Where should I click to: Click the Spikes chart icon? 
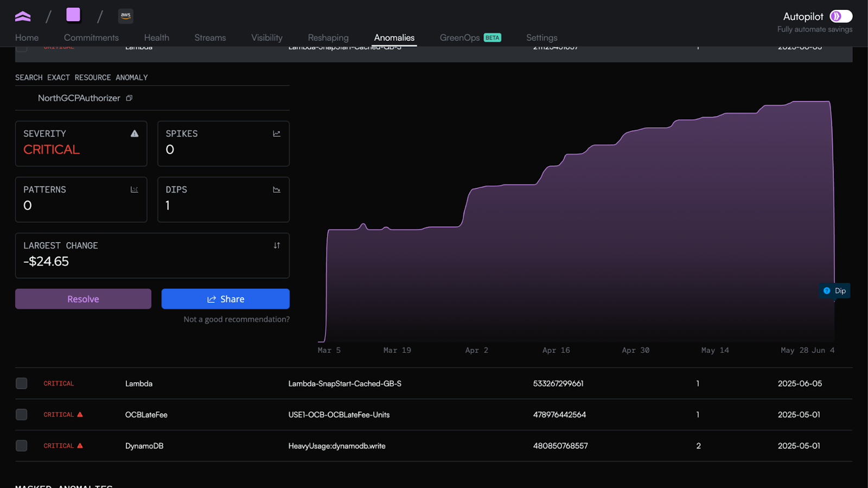[x=277, y=134]
